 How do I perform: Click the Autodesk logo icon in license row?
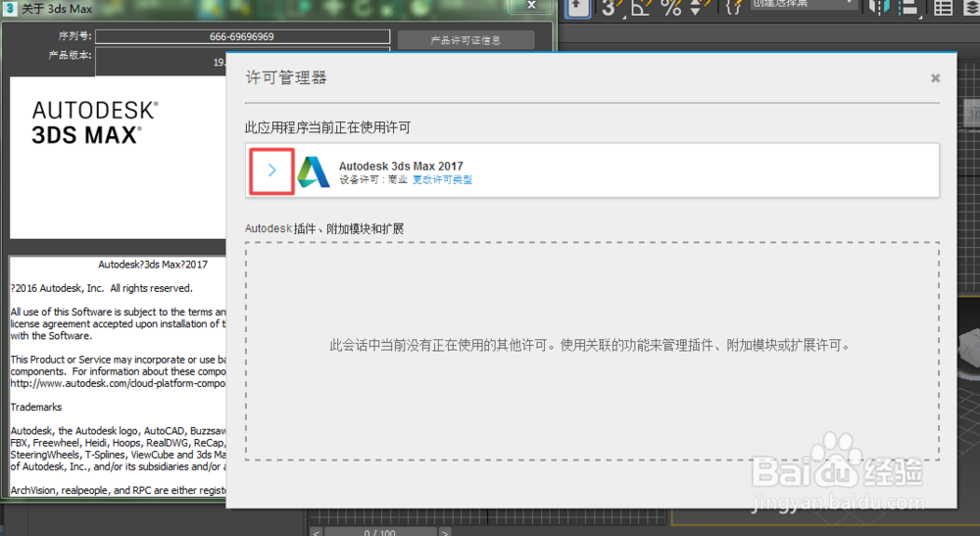314,171
